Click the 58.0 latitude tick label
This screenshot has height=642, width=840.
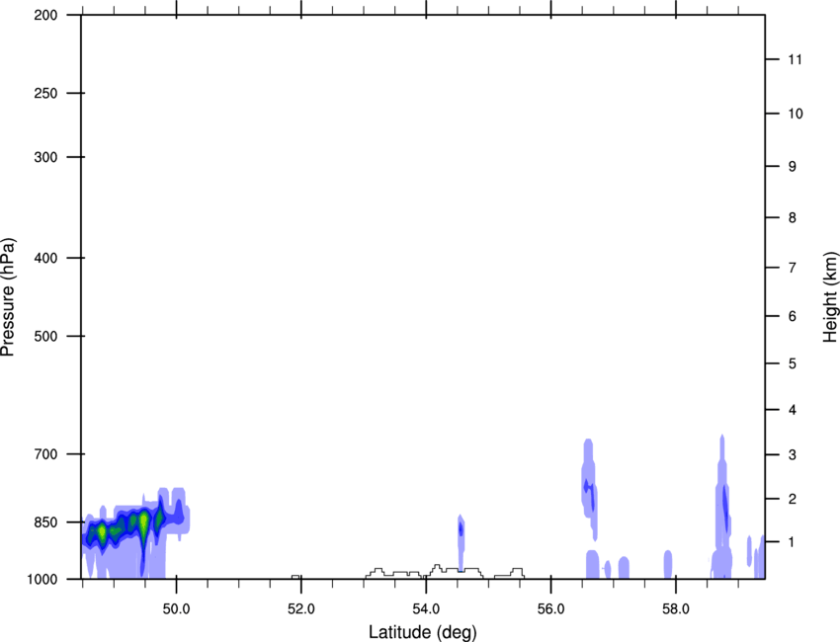[676, 608]
